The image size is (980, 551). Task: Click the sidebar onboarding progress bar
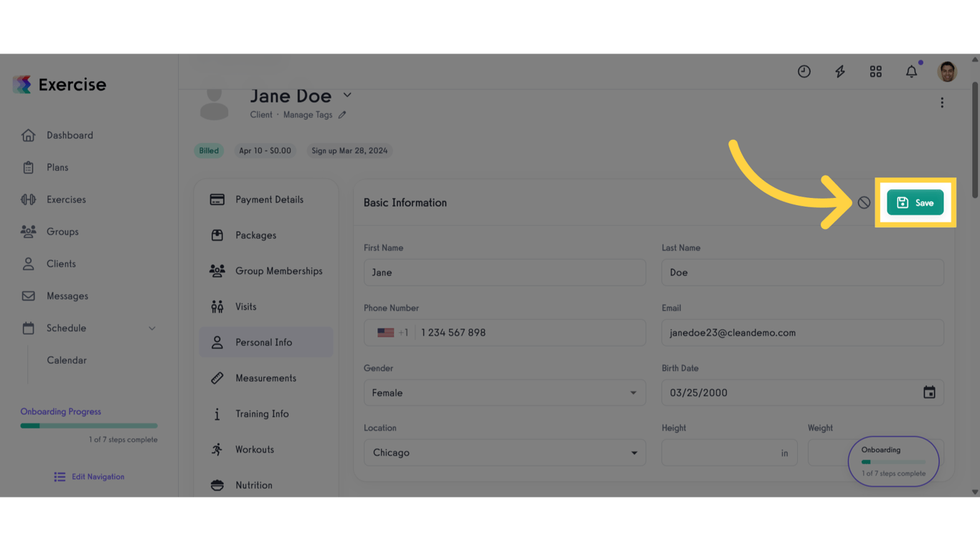click(x=89, y=426)
